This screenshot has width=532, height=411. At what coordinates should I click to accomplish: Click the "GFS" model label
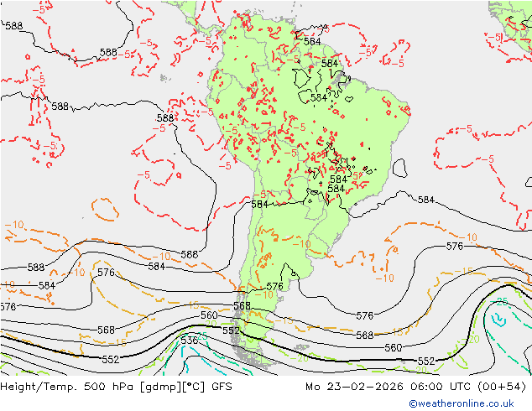[x=222, y=387]
